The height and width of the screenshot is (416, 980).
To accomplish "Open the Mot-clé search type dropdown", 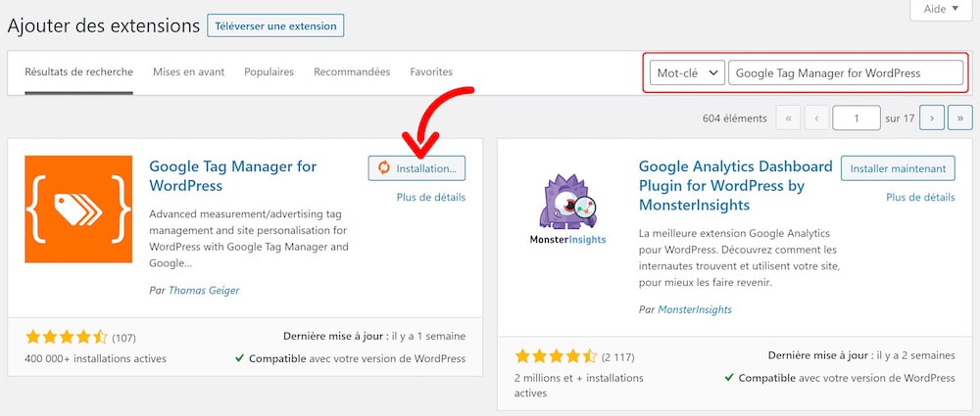I will [686, 73].
